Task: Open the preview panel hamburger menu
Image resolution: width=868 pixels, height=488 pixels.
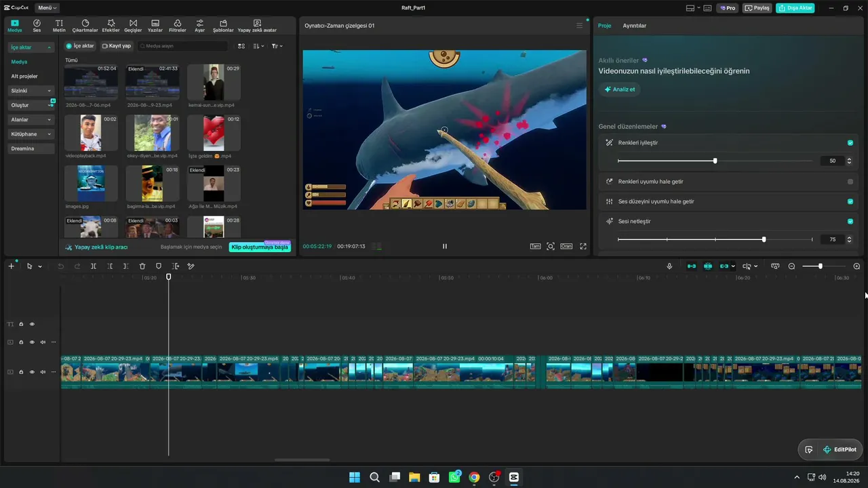Action: 579,26
